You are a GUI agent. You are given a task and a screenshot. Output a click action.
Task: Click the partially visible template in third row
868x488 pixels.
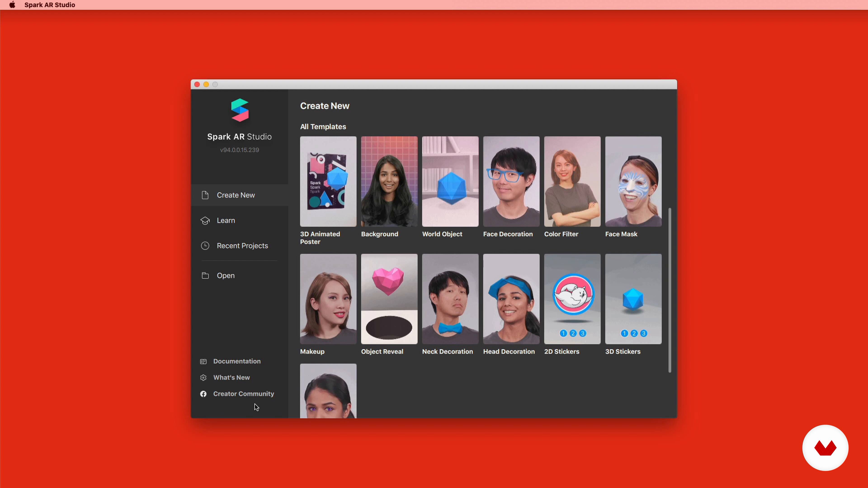tap(328, 391)
